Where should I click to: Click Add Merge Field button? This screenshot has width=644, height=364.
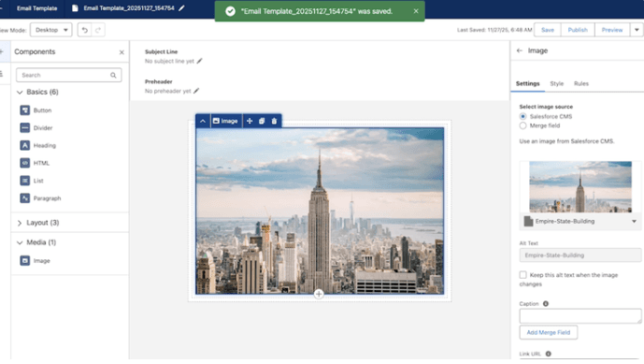[x=549, y=332]
